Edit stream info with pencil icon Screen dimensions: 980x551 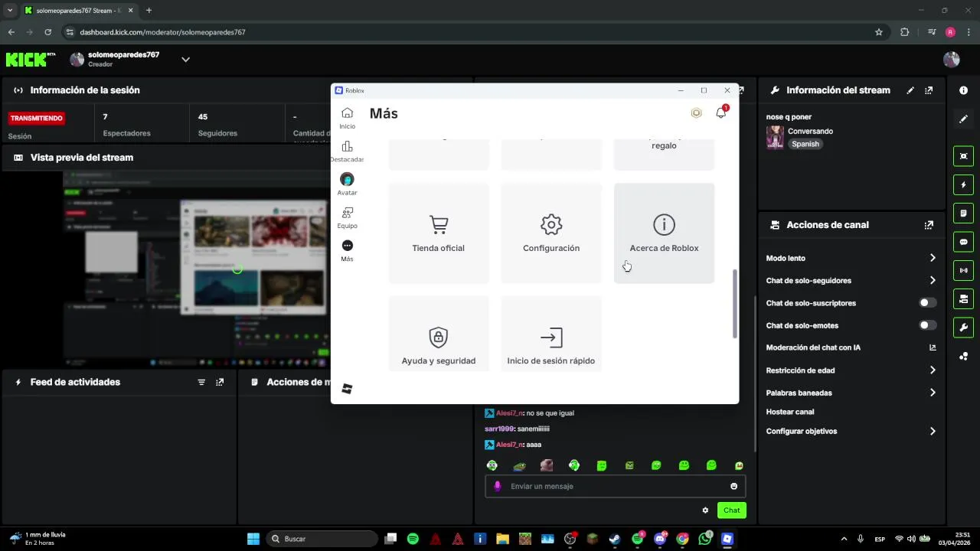[910, 90]
